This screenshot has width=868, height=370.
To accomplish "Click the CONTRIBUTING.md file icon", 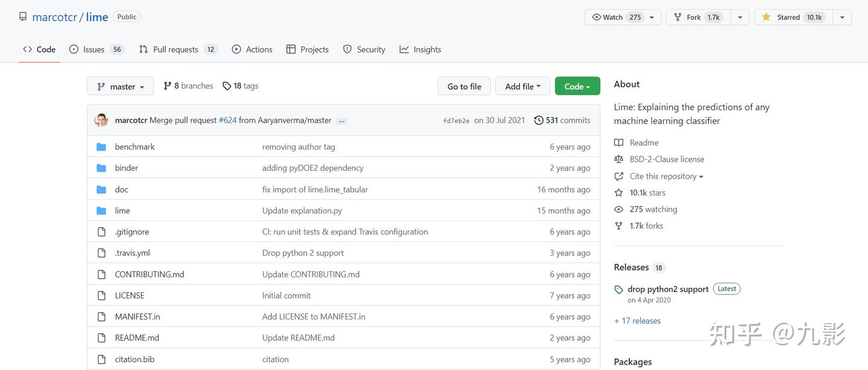I will 101,274.
